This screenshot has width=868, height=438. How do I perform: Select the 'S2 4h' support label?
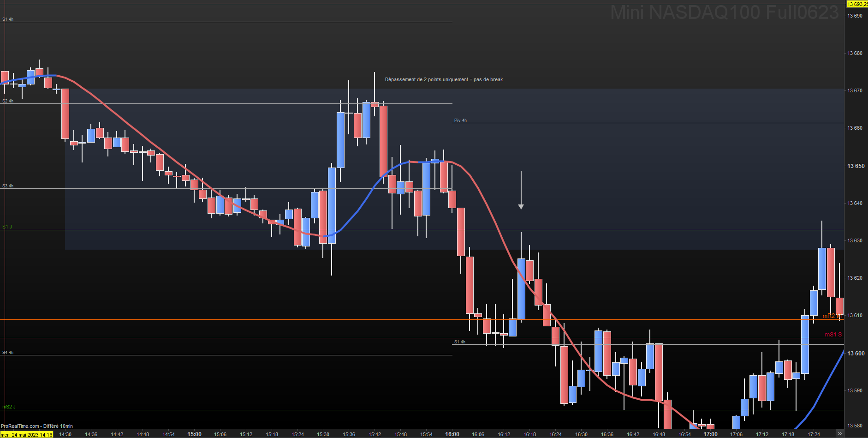8,101
